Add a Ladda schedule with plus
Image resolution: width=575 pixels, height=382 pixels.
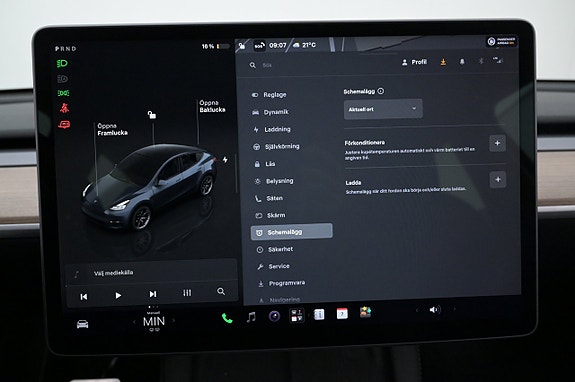click(x=498, y=179)
